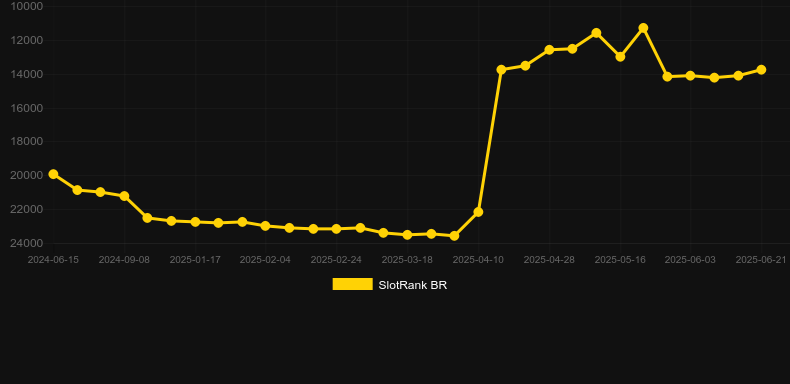Select the data point for 2024-09-08
790x384 pixels.
point(124,196)
